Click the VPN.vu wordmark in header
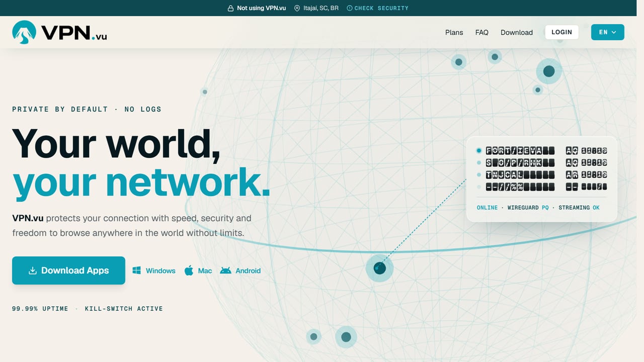This screenshot has width=644, height=362. [x=74, y=33]
